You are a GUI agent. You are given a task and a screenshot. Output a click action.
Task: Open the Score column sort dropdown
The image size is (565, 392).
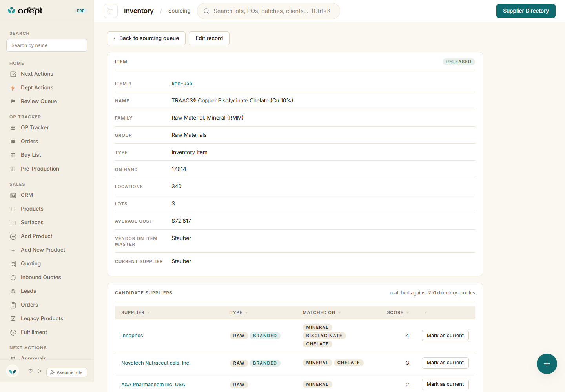(x=408, y=313)
